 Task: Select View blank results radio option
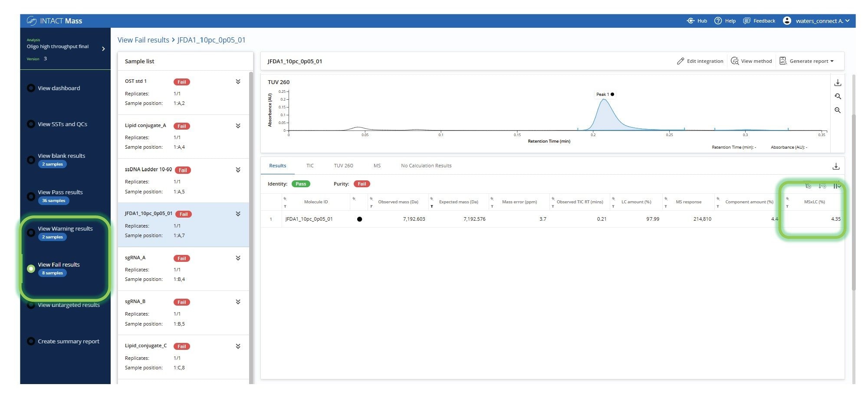pyautogui.click(x=31, y=160)
